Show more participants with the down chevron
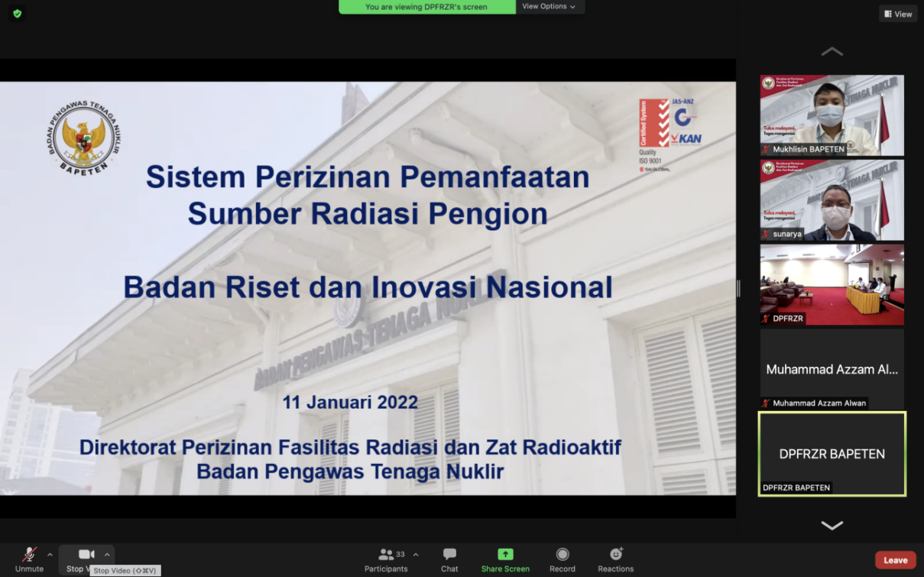Viewport: 924px width, 577px height. click(x=832, y=525)
